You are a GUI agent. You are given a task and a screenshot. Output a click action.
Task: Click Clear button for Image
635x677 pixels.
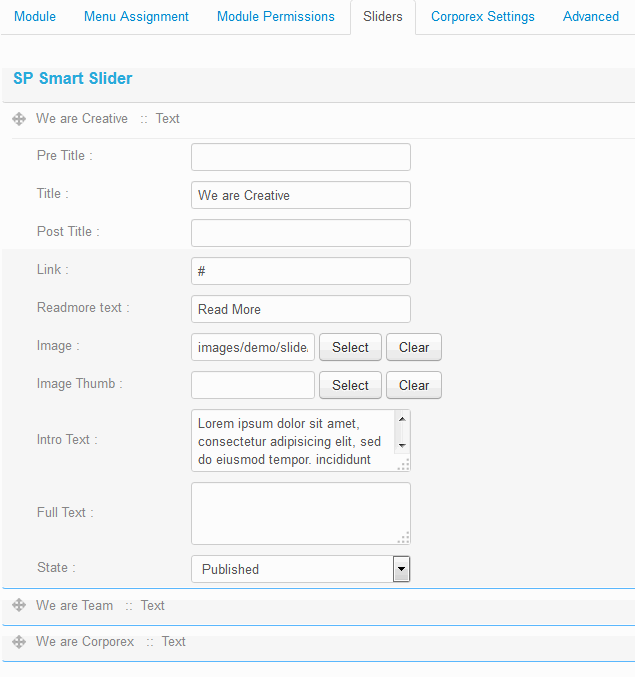(414, 347)
